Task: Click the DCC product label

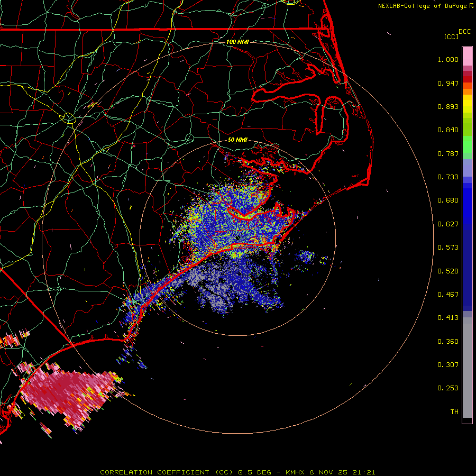Action: [465, 32]
